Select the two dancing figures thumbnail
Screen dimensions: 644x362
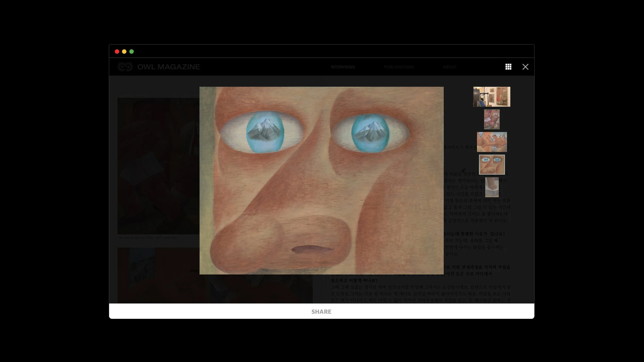coord(492,119)
